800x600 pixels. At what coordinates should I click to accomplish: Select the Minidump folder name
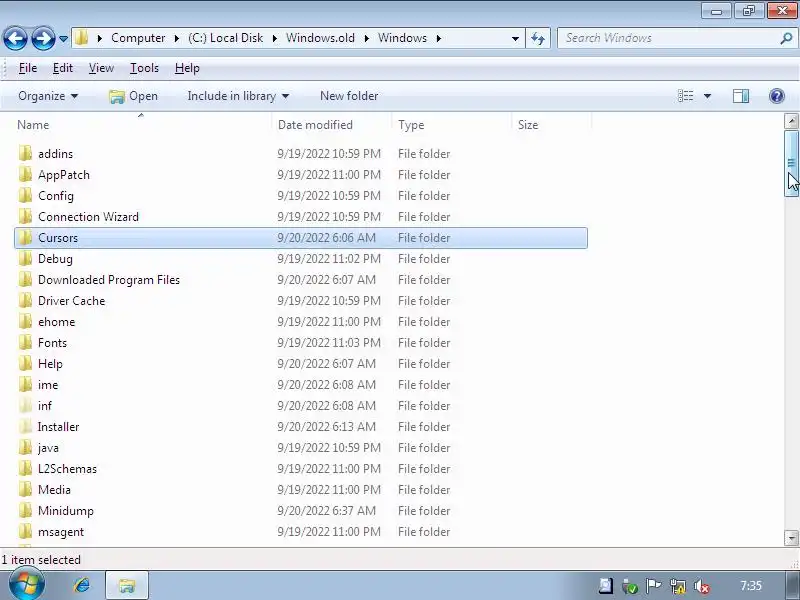coord(66,511)
